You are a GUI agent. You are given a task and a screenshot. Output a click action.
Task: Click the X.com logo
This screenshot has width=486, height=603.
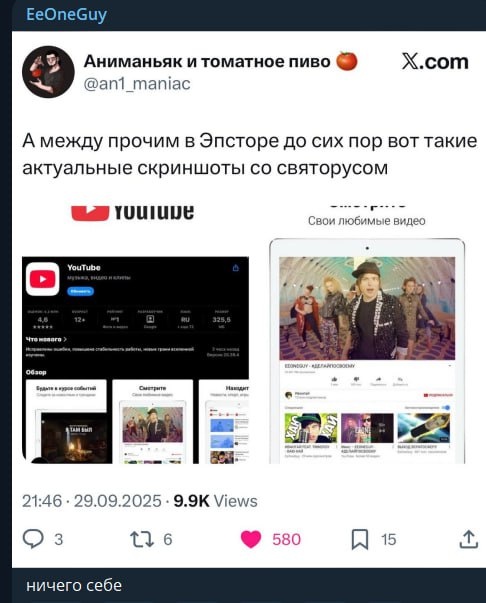click(435, 62)
